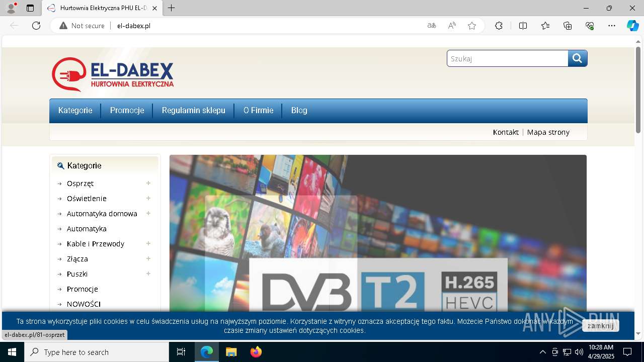The height and width of the screenshot is (362, 644).
Task: Open a new browser tab
Action: click(x=172, y=8)
